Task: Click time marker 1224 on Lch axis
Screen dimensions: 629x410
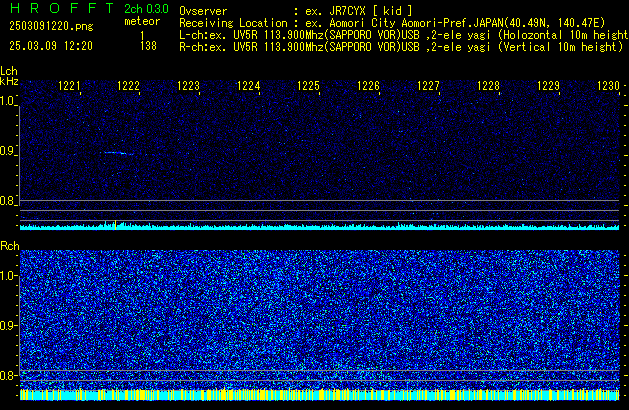Action: click(249, 86)
